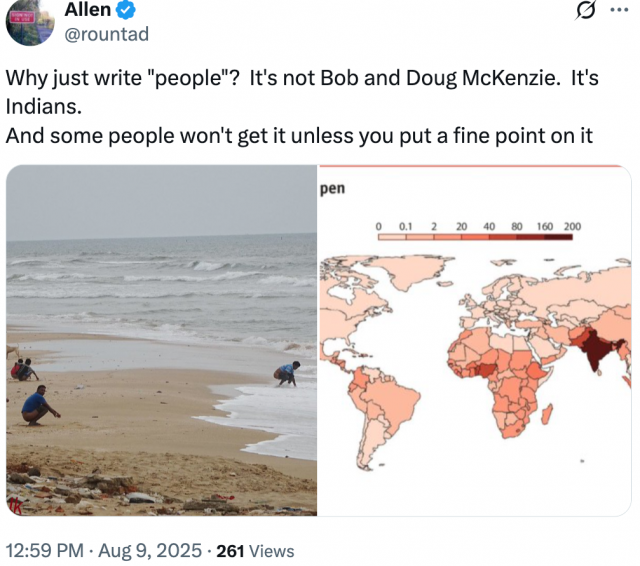Click the blue verified badge
The height and width of the screenshot is (566, 640).
coord(127,12)
